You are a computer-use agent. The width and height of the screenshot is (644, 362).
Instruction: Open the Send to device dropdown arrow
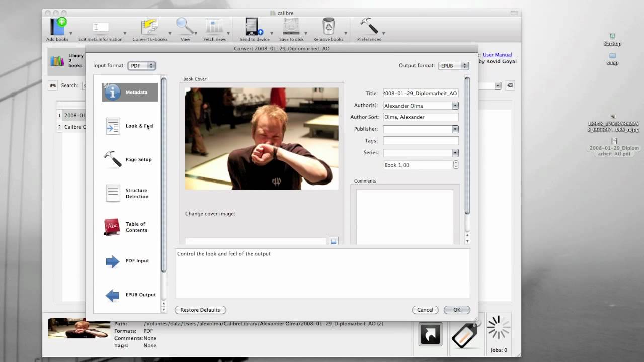[x=272, y=34]
